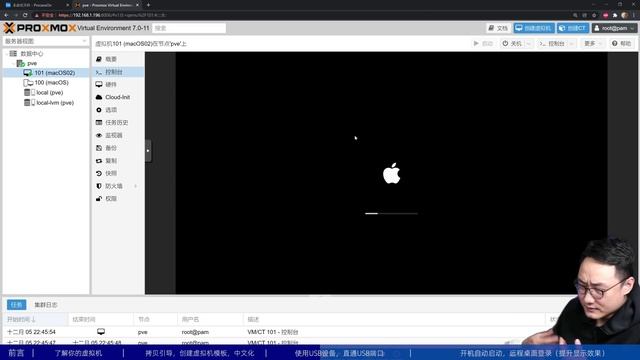Open the Cloud-Init settings page
This screenshot has width=640, height=360.
coord(118,97)
